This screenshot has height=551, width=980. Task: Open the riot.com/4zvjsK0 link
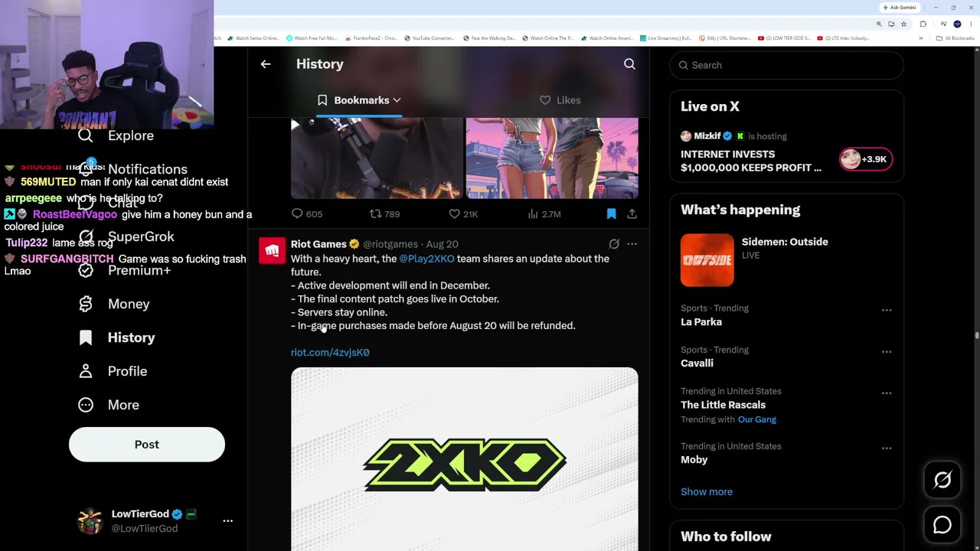[x=330, y=352]
